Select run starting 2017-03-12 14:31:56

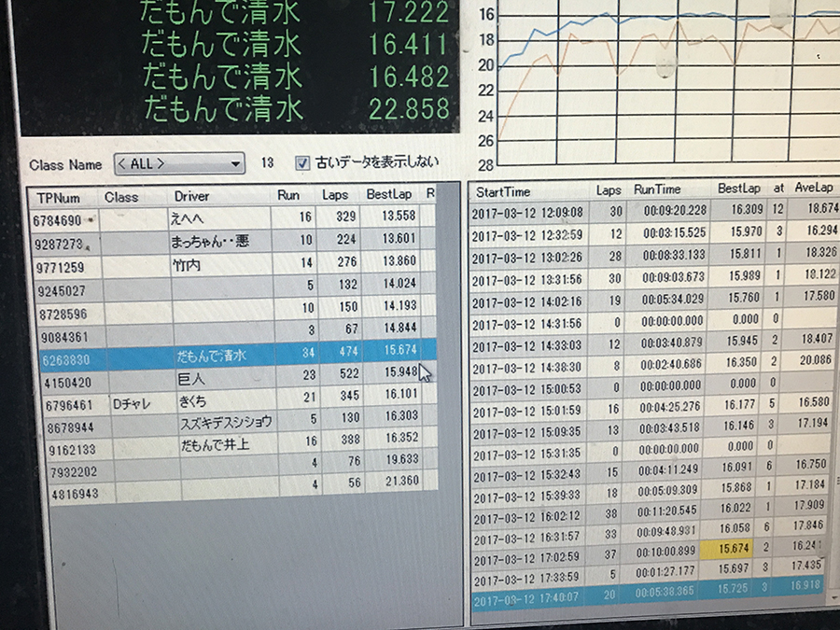pyautogui.click(x=654, y=321)
